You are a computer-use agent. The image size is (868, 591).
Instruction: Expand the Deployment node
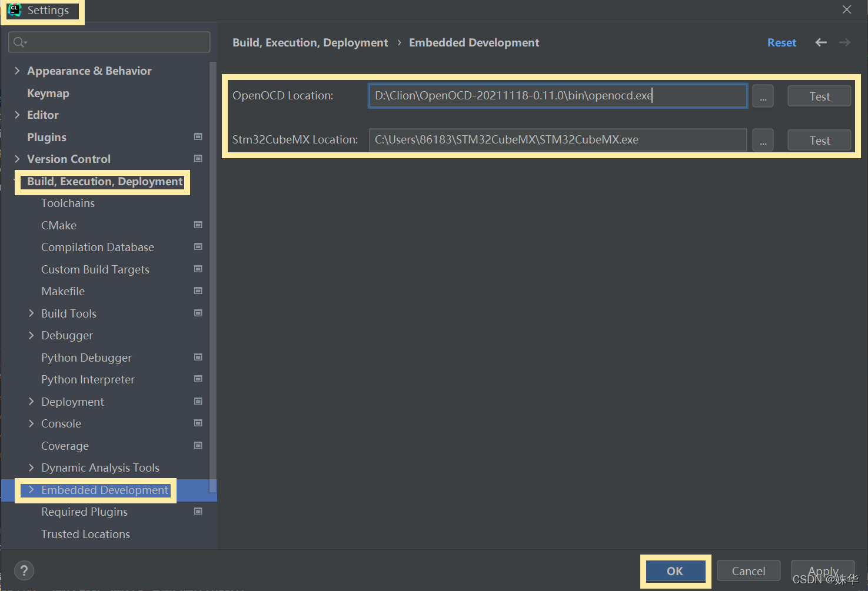(31, 402)
